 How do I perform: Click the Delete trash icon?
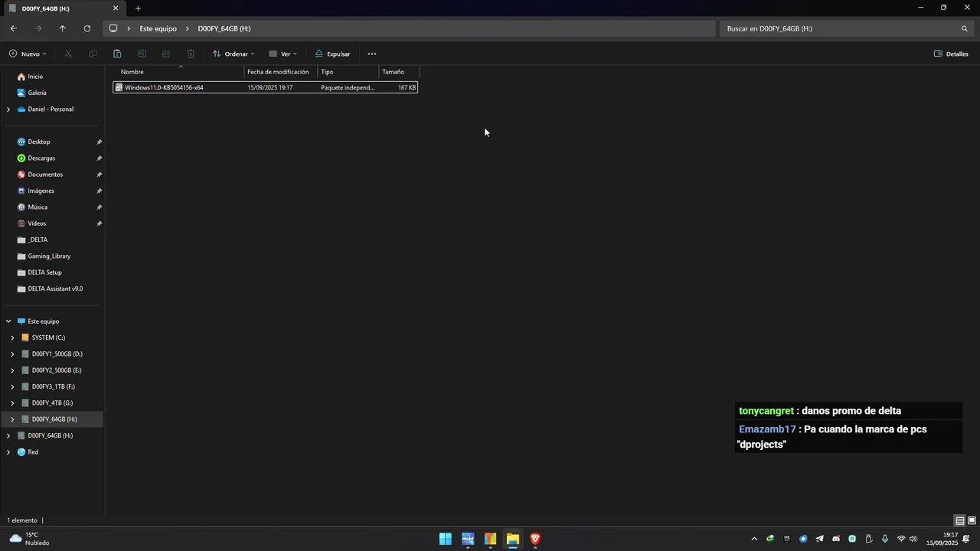(x=191, y=54)
